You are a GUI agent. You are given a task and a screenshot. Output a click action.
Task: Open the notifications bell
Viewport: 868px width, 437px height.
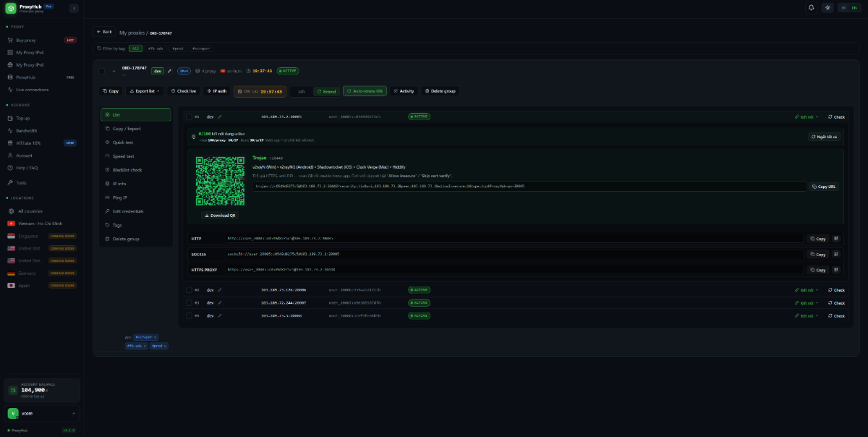(811, 8)
